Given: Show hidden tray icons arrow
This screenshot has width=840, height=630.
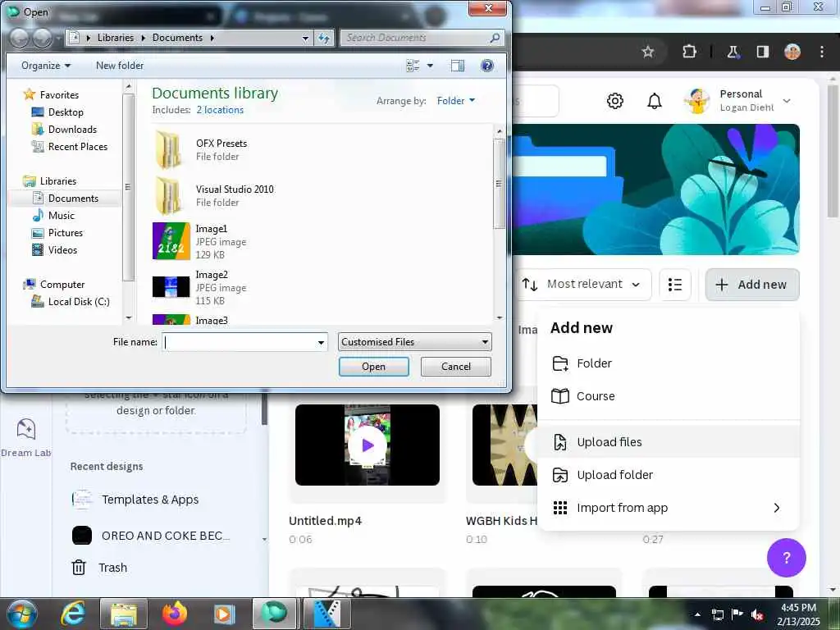Looking at the screenshot, I should tap(697, 614).
